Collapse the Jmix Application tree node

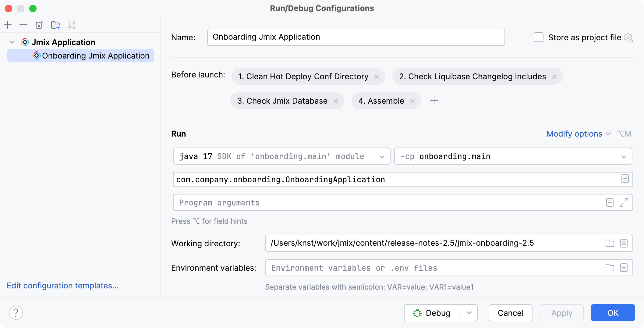(12, 42)
